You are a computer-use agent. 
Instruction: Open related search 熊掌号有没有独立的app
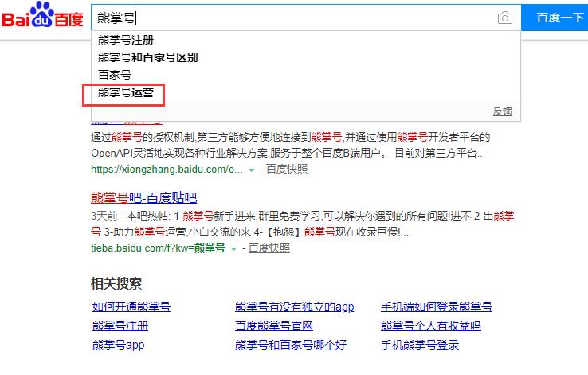click(x=294, y=307)
